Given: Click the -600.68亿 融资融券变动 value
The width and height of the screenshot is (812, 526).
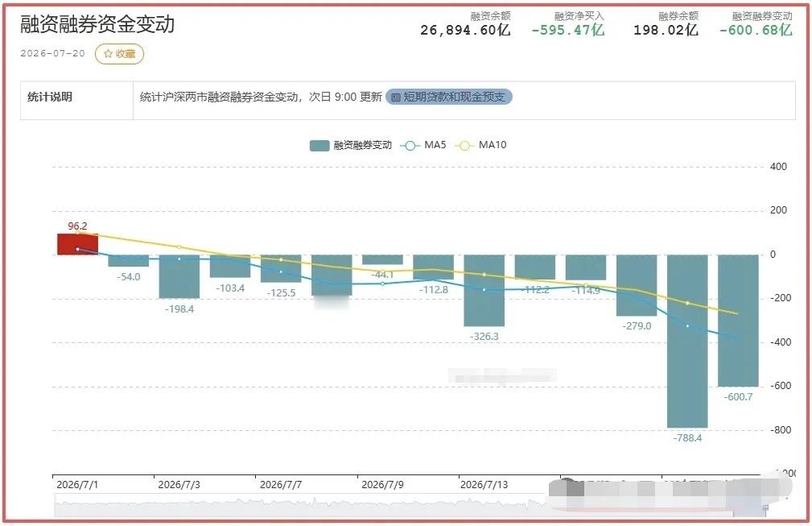Looking at the screenshot, I should click(x=756, y=30).
